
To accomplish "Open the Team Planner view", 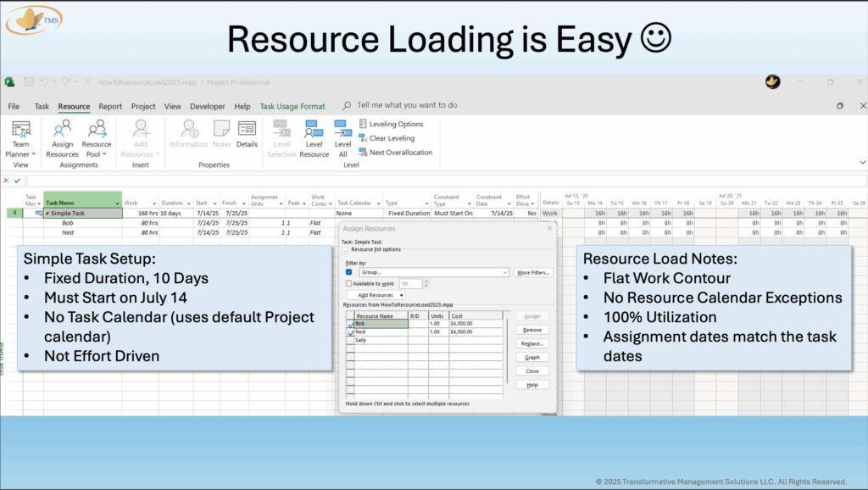I will [20, 139].
